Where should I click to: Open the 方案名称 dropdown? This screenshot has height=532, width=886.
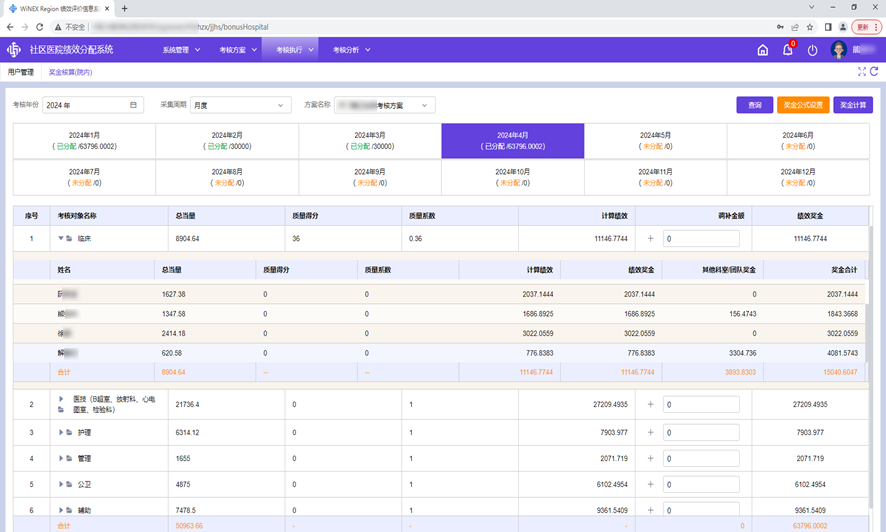tap(385, 105)
